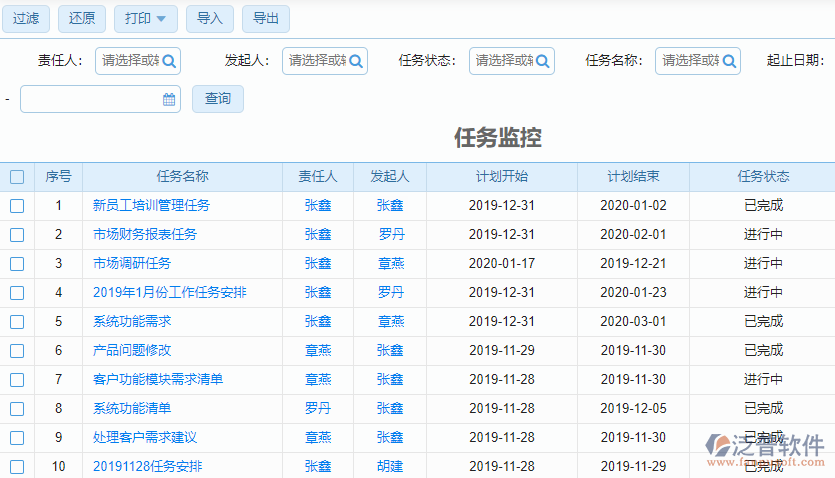835x478 pixels.
Task: Check the box for row 1 新员工培训管理任务
Action: 17,206
